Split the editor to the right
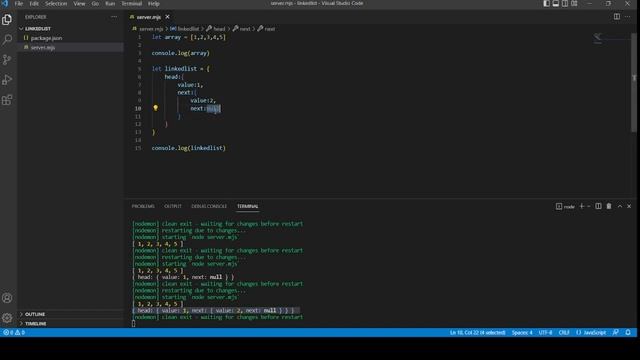 pos(617,17)
